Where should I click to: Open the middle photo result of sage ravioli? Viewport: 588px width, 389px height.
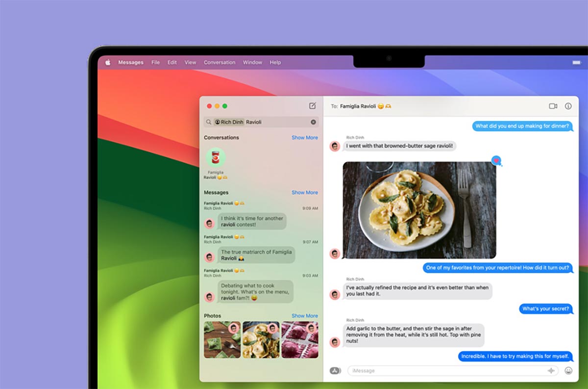(261, 340)
